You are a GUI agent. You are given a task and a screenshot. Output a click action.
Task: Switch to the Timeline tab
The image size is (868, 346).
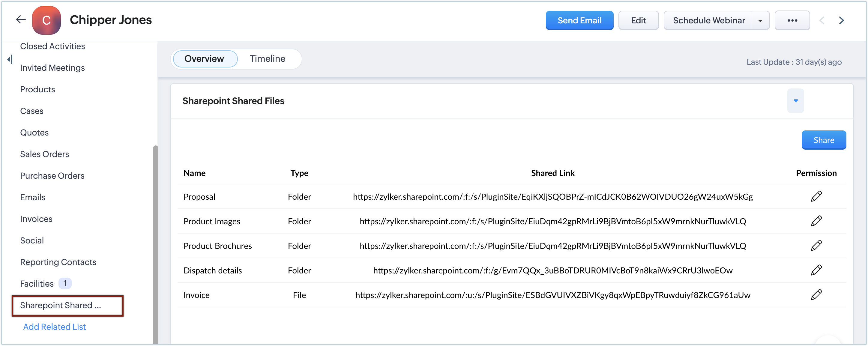tap(267, 59)
